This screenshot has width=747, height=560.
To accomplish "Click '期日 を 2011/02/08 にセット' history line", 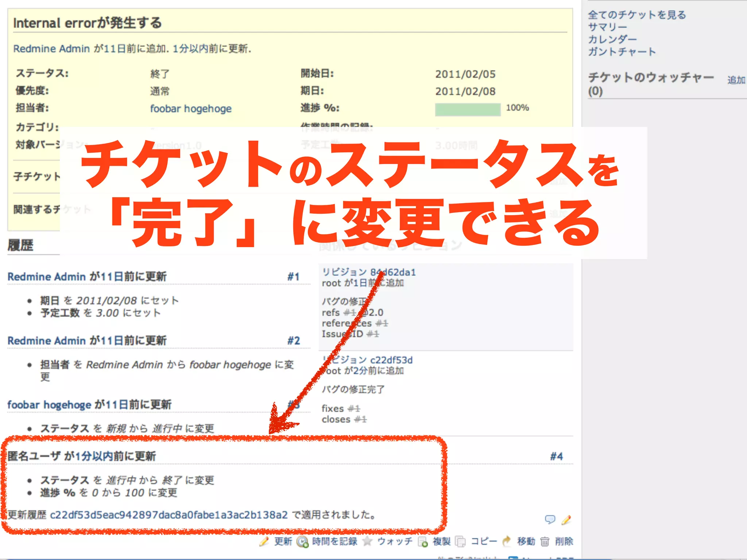I will [x=109, y=301].
